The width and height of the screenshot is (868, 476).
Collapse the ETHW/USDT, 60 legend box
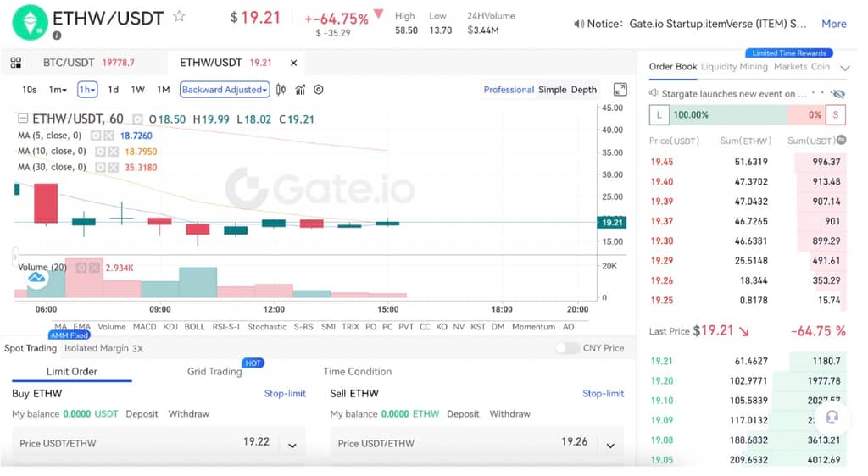(23, 119)
